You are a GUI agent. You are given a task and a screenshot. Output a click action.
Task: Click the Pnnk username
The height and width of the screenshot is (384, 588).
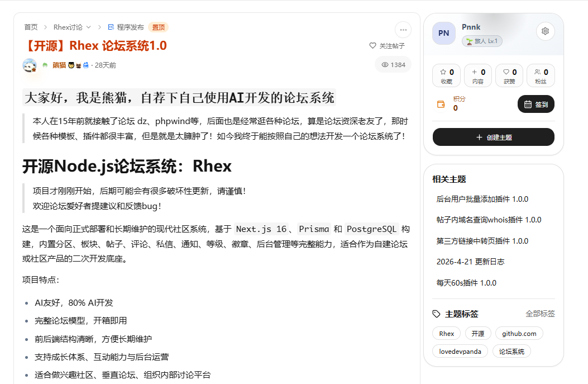coord(471,27)
